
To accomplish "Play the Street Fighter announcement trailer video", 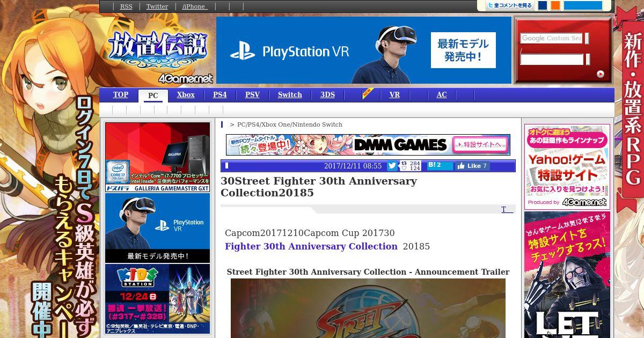I will (368, 308).
